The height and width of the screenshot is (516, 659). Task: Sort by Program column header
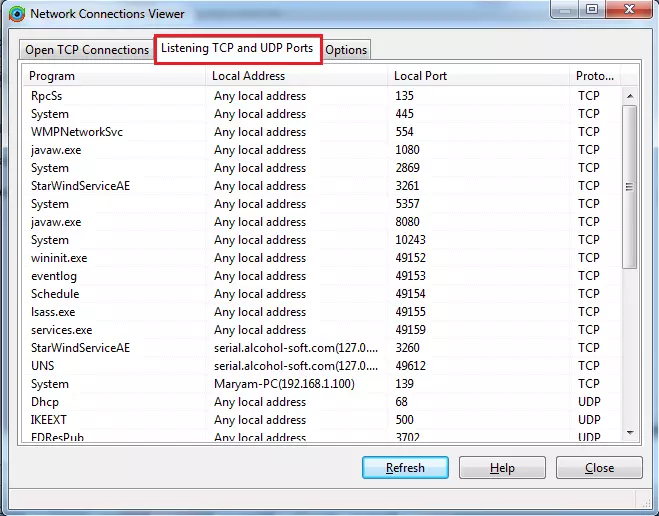click(x=115, y=76)
